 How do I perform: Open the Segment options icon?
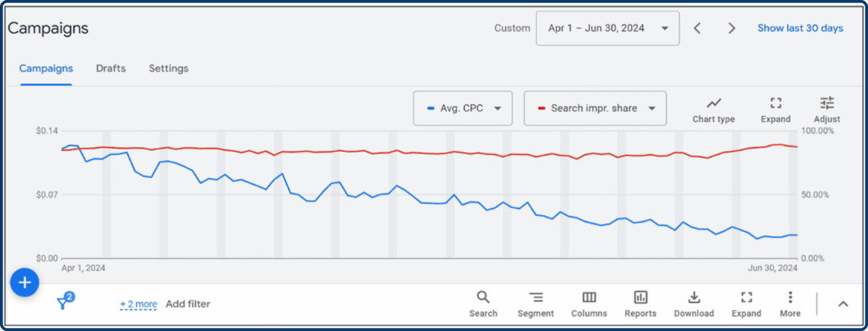tap(535, 297)
